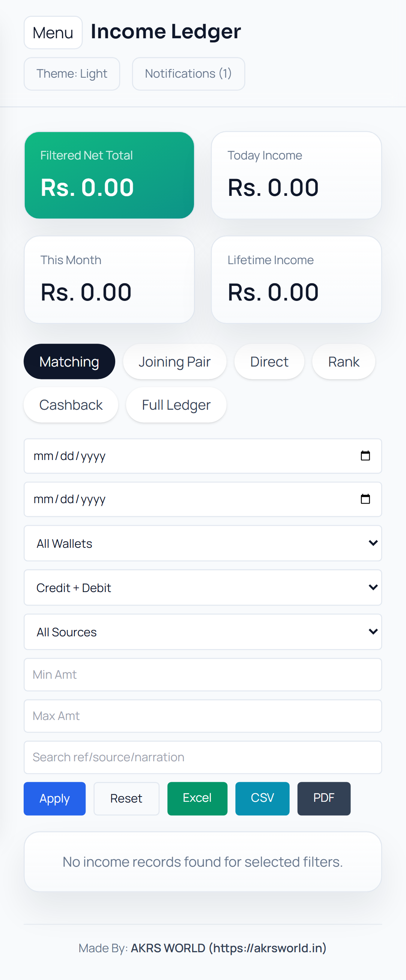This screenshot has height=980, width=406.
Task: Switch to the Joining Pair tab
Action: point(174,361)
